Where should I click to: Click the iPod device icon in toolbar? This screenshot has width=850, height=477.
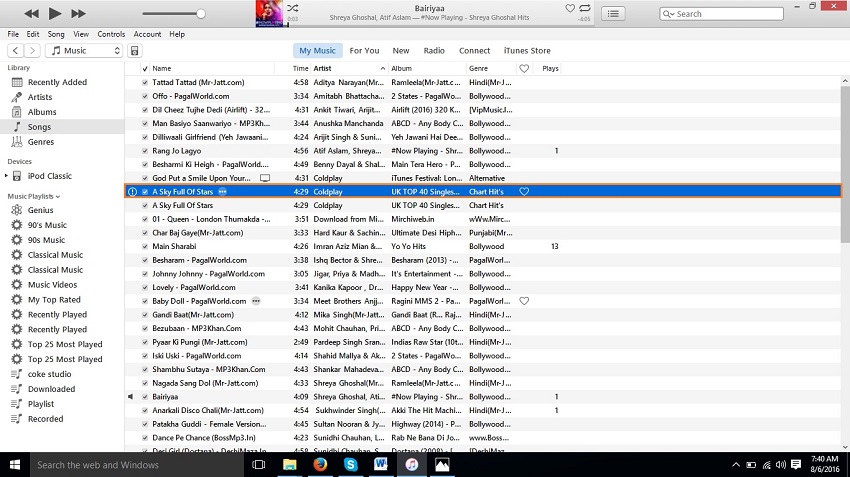[135, 50]
